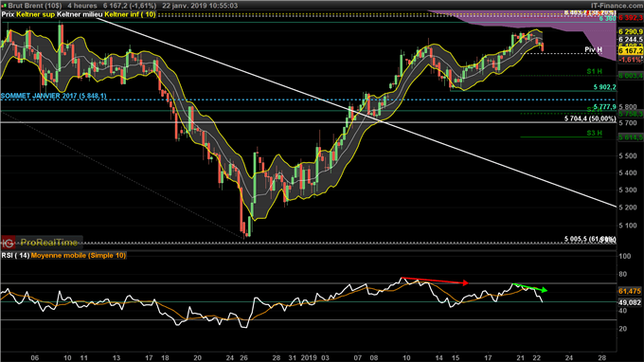Click the Keltner inf (10) indicator label
This screenshot has width=644, height=362.
click(x=130, y=14)
